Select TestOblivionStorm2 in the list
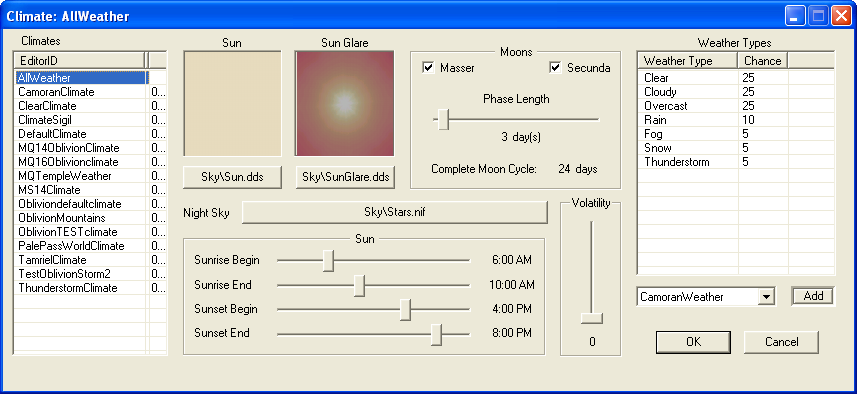The image size is (857, 394). point(90,274)
